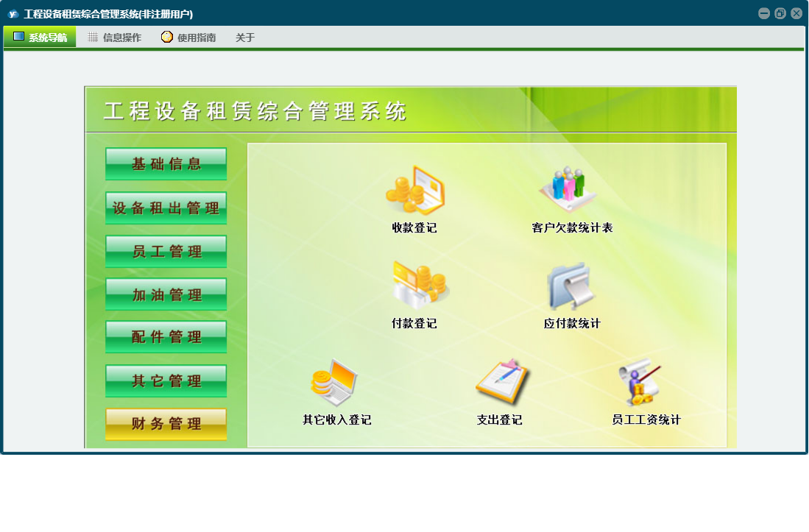Select the 财务管理 sidebar button
The height and width of the screenshot is (532, 809).
166,424
